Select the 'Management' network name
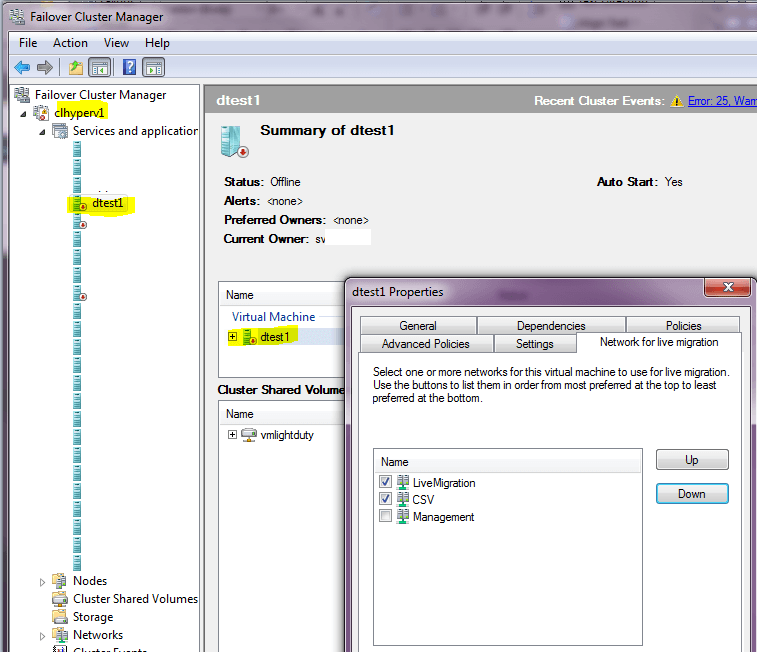The height and width of the screenshot is (652, 757). pyautogui.click(x=443, y=517)
